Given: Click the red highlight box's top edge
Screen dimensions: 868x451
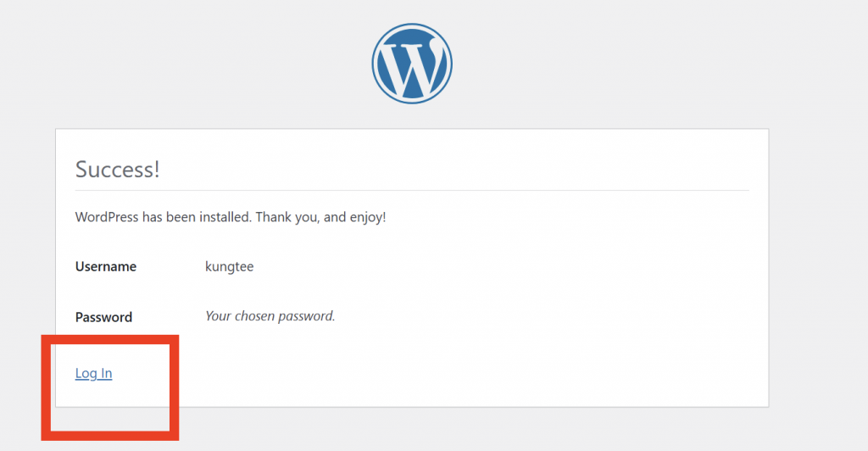Looking at the screenshot, I should 110,340.
